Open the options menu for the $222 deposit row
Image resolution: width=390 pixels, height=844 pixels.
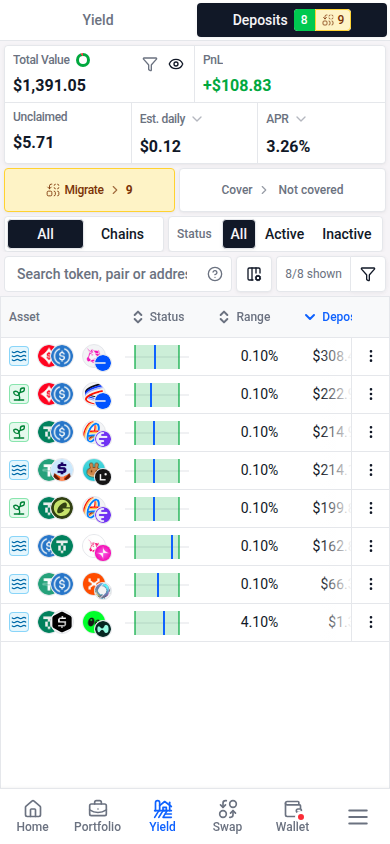(x=371, y=394)
